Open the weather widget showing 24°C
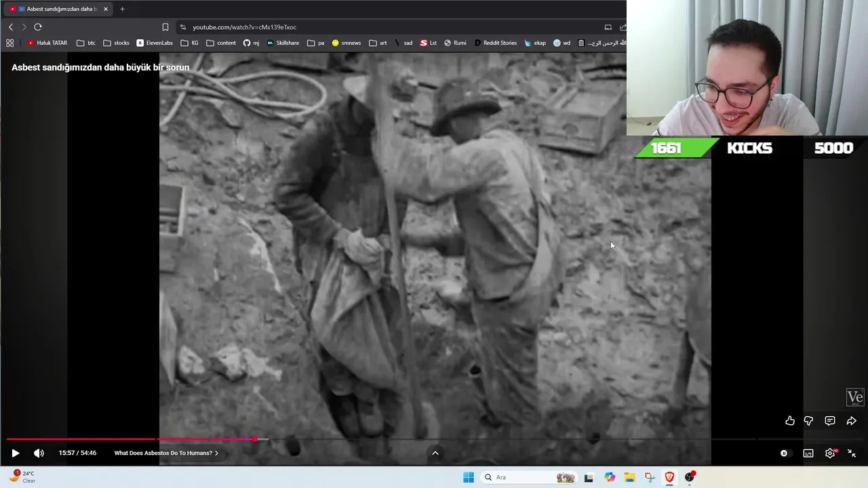868x488 pixels. (x=22, y=477)
